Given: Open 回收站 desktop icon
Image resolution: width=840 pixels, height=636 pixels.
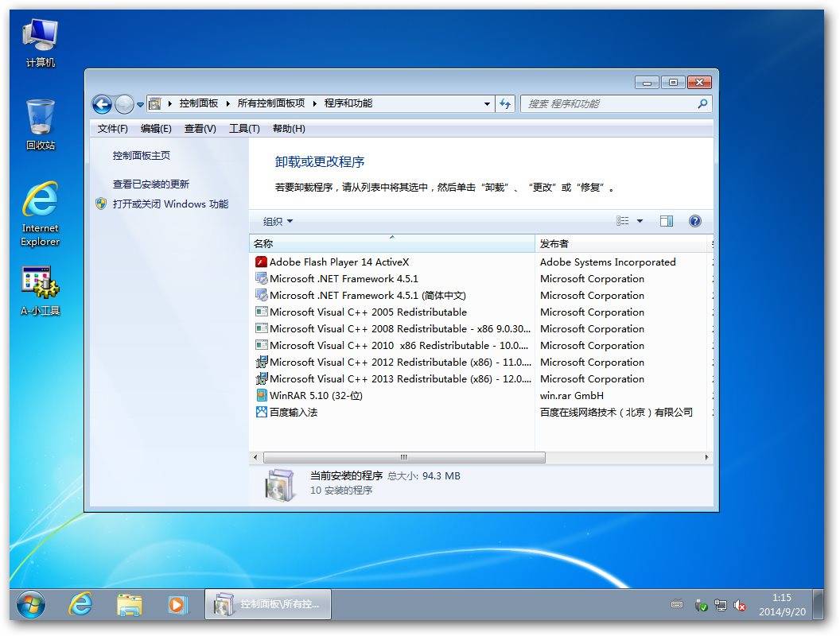Looking at the screenshot, I should pyautogui.click(x=41, y=125).
